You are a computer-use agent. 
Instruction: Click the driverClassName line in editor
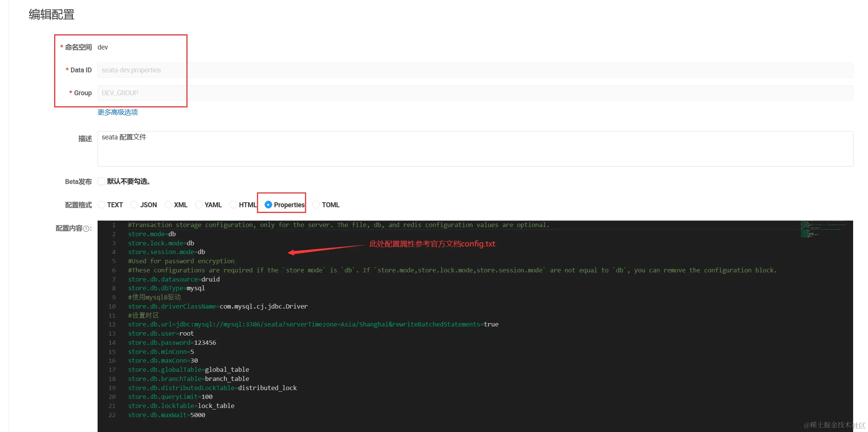218,306
